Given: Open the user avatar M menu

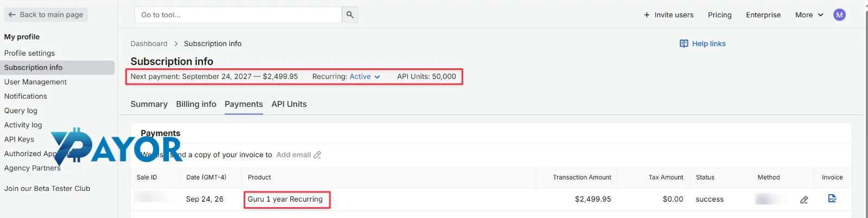Looking at the screenshot, I should click(839, 15).
